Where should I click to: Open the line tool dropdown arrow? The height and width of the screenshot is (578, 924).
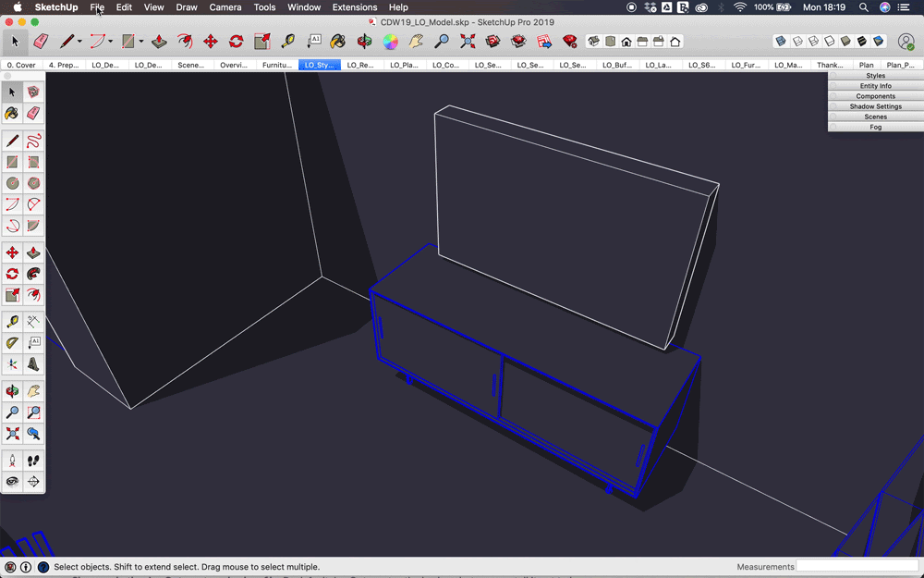tap(79, 42)
